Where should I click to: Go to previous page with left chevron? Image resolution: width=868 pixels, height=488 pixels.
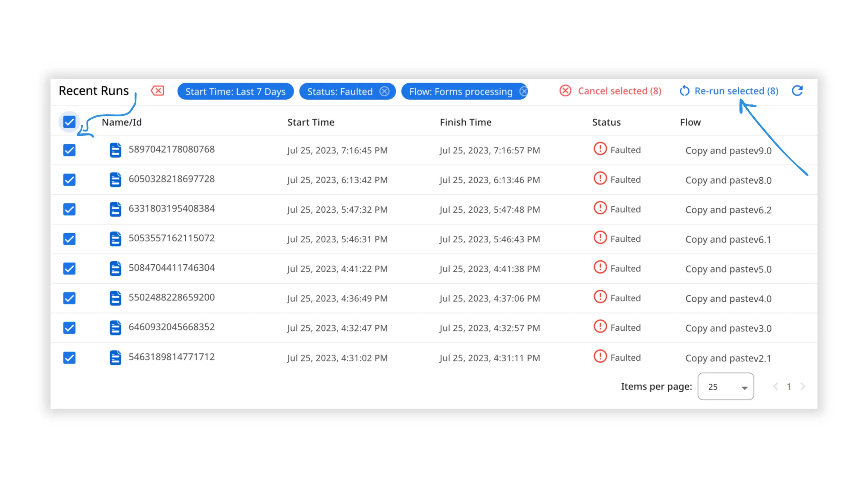click(775, 386)
